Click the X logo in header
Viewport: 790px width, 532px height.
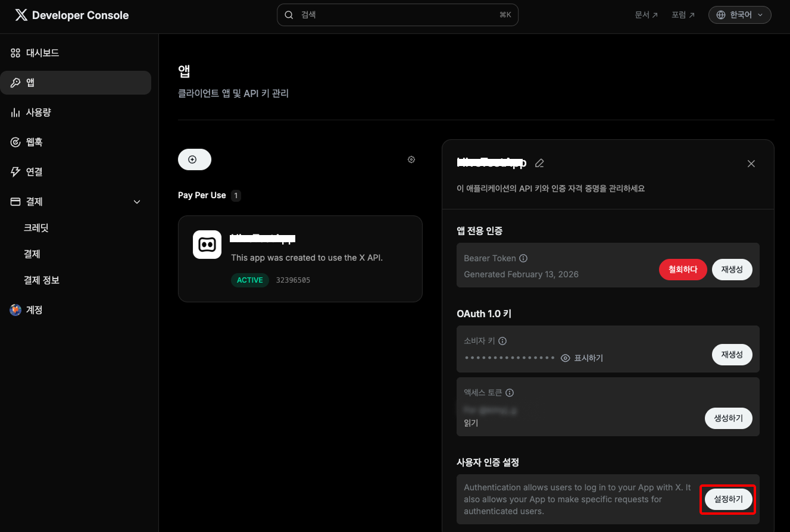(21, 15)
